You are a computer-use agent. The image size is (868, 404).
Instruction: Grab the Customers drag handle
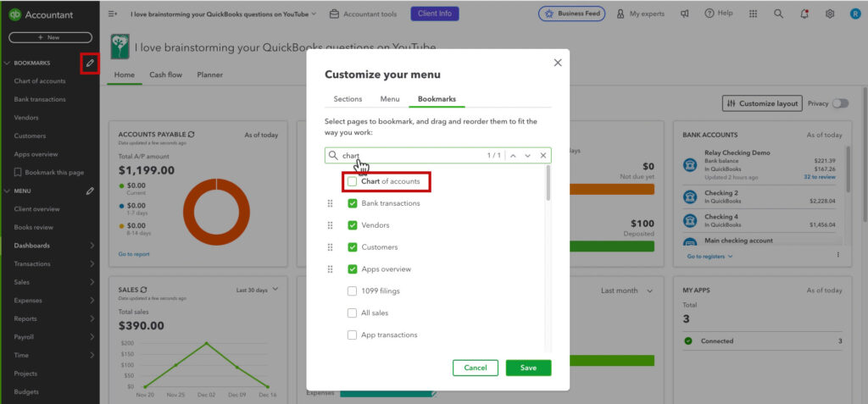tap(330, 247)
